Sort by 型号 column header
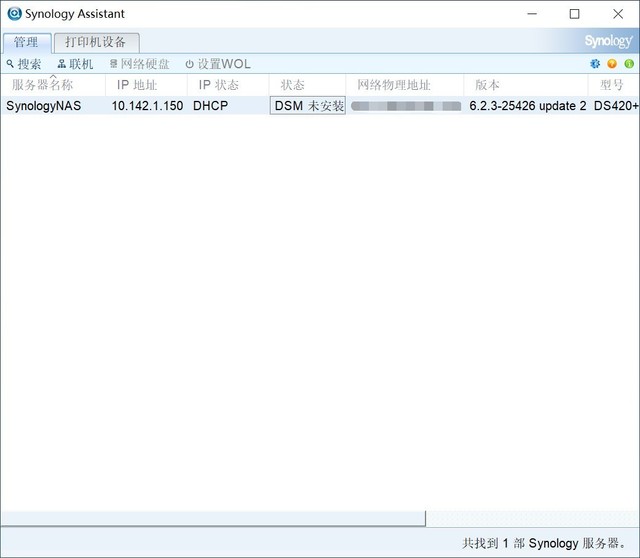The image size is (640, 558). [613, 85]
